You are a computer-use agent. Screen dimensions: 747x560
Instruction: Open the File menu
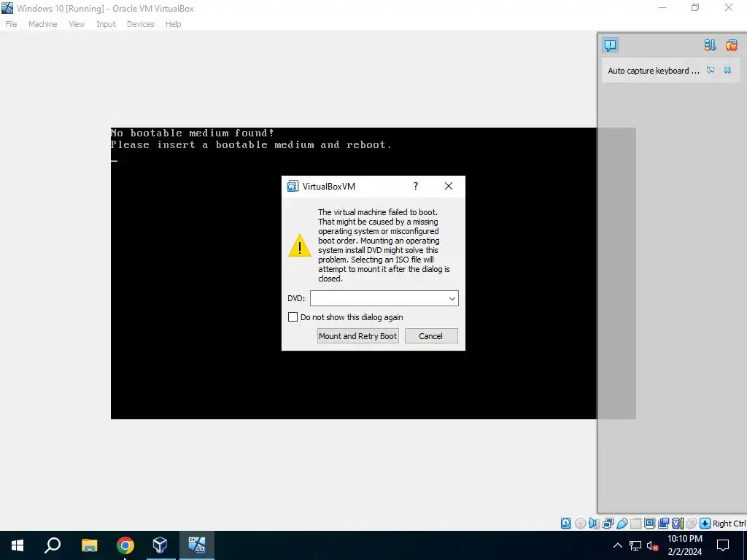[x=11, y=24]
